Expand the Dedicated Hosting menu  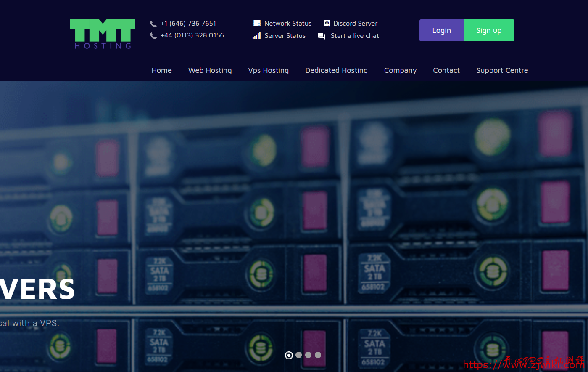click(x=336, y=70)
